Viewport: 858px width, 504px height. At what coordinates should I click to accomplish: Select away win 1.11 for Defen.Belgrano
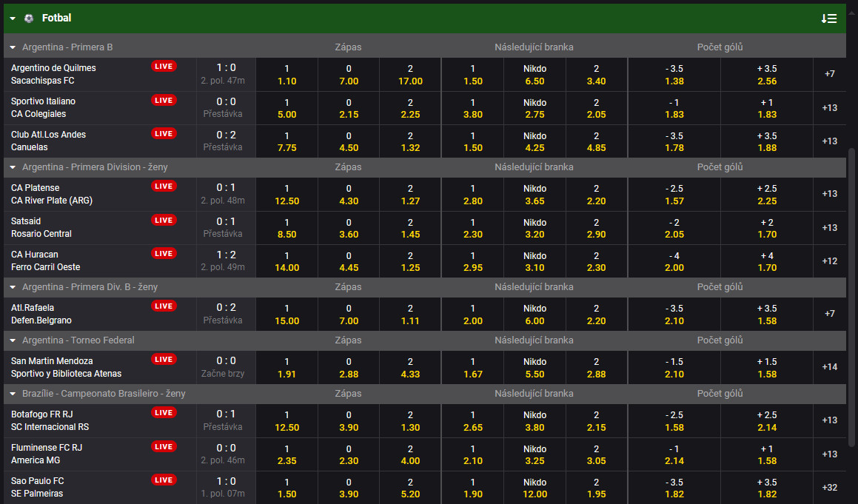coord(410,315)
